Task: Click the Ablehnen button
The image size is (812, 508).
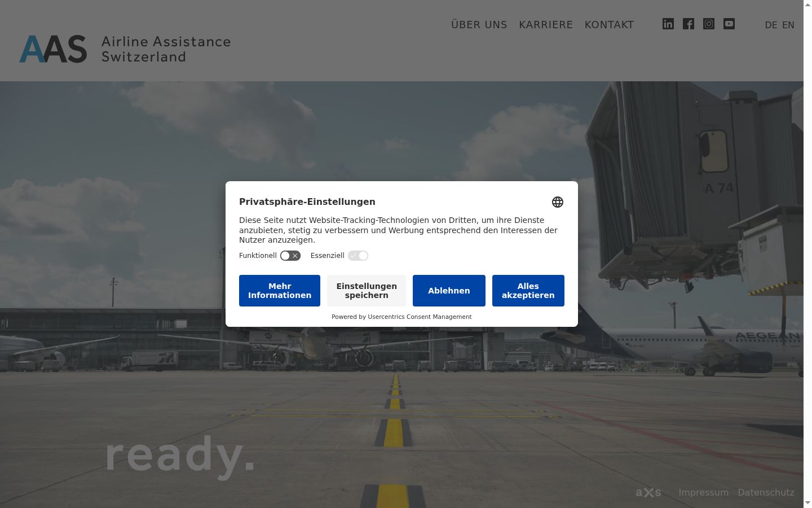Action: click(449, 291)
